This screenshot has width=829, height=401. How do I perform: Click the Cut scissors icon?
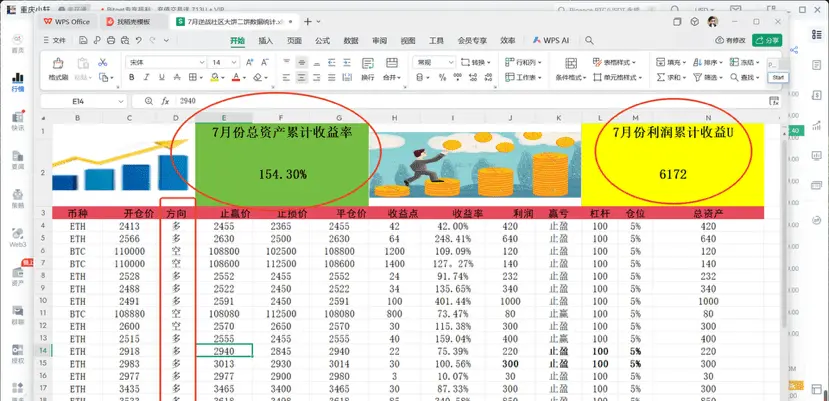pyautogui.click(x=103, y=62)
